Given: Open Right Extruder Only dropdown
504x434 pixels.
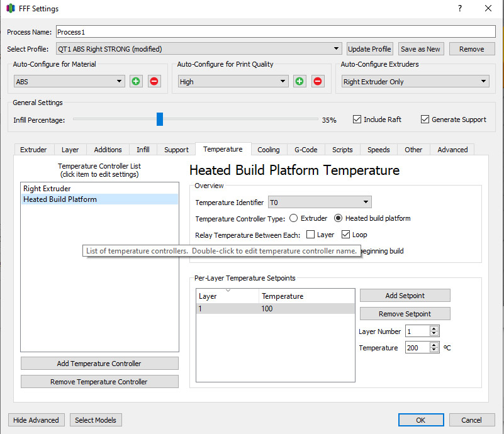Looking at the screenshot, I should 415,81.
